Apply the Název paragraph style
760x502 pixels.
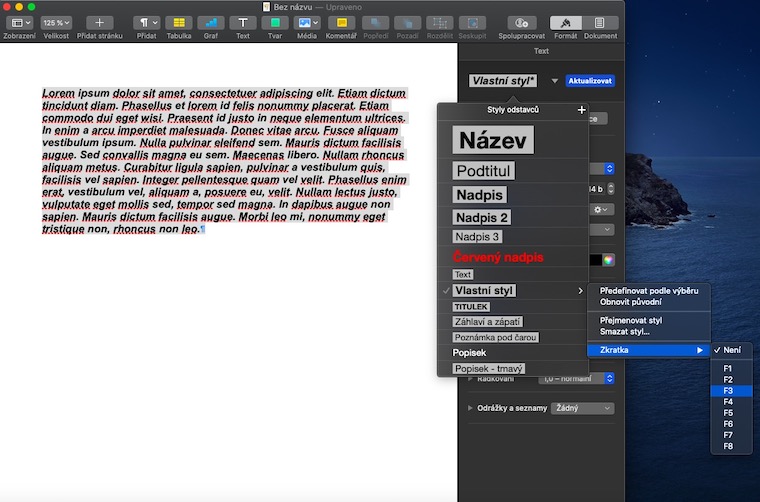click(493, 140)
